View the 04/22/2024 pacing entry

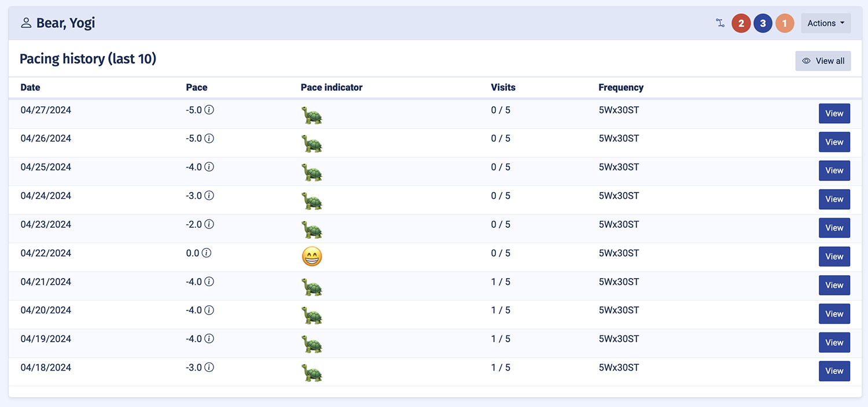pyautogui.click(x=834, y=257)
